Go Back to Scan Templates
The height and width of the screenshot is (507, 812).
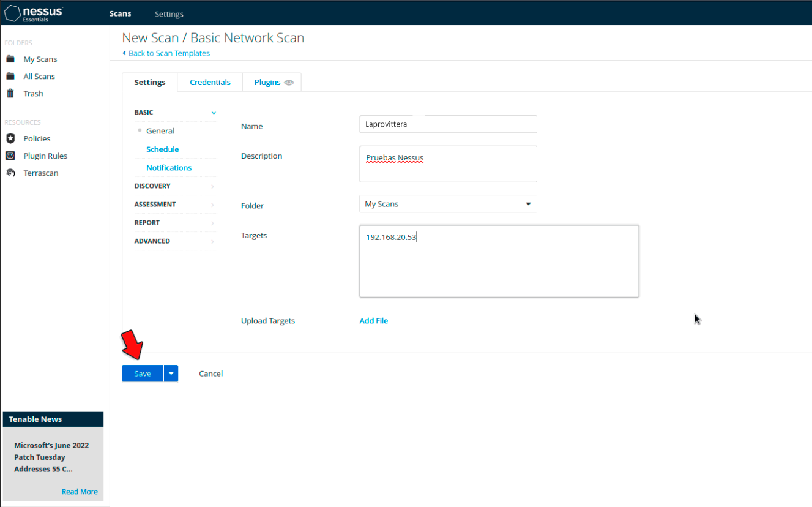pyautogui.click(x=169, y=53)
